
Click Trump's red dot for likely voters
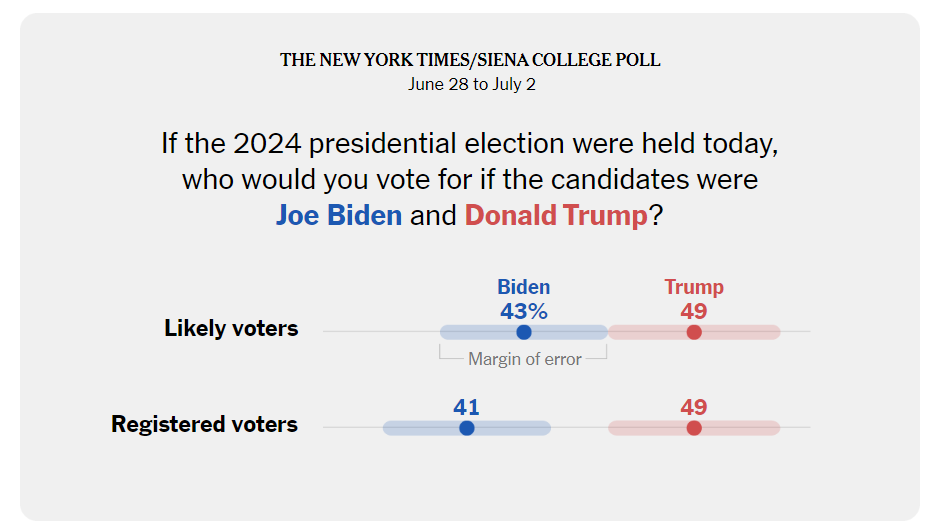694,332
